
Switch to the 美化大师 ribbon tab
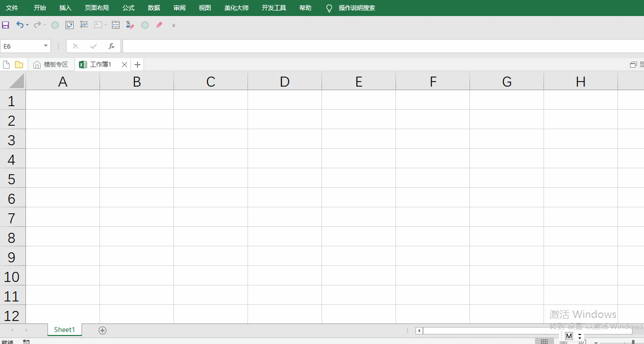click(236, 8)
